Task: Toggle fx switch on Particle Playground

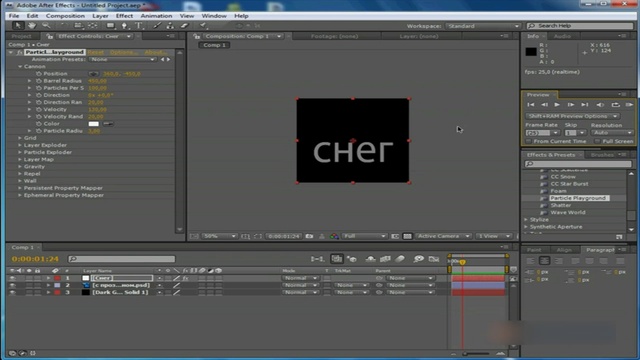Action: (x=19, y=52)
